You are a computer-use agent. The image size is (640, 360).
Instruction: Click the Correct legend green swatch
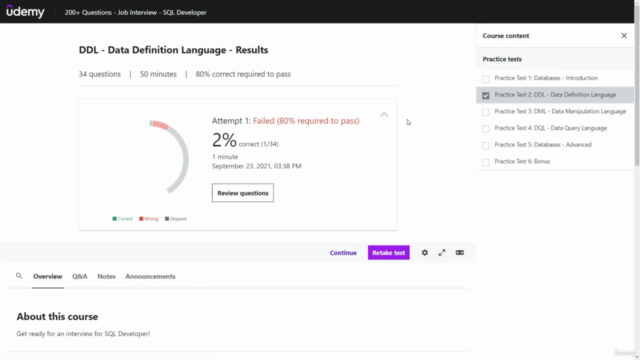pyautogui.click(x=115, y=219)
